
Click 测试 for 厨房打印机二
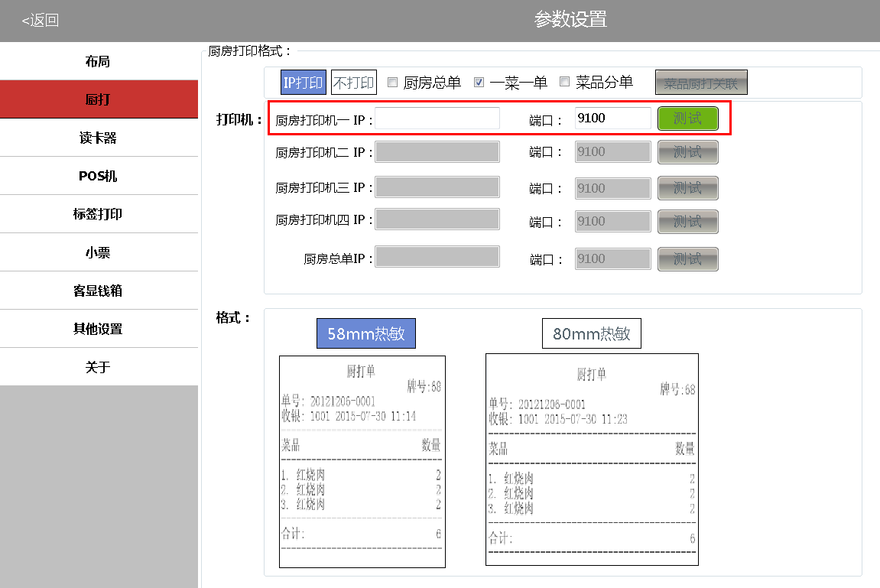click(x=687, y=152)
